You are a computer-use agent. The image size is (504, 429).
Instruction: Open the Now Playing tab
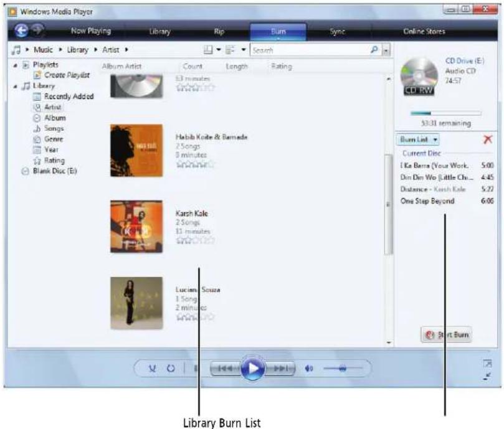pyautogui.click(x=91, y=31)
